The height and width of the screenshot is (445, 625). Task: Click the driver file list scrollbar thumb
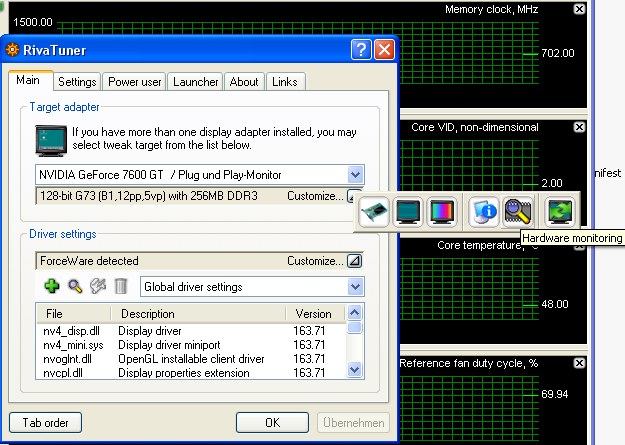(355, 327)
